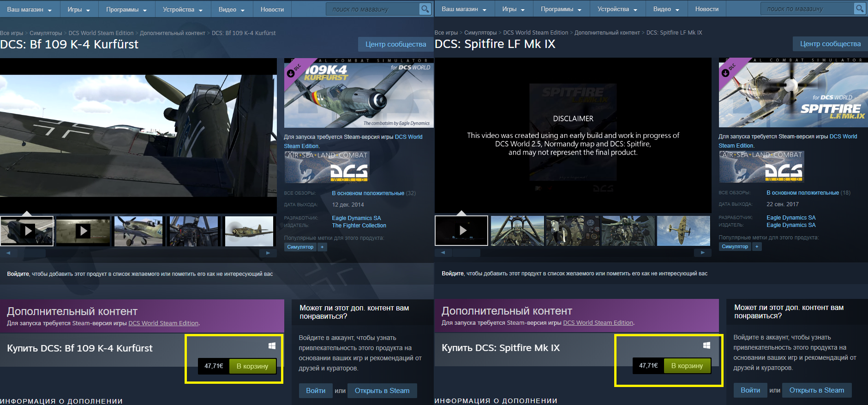Click 'Открыть в Steam' on Bf 109 page
Viewport: 868px width, 405px height.
tap(382, 391)
